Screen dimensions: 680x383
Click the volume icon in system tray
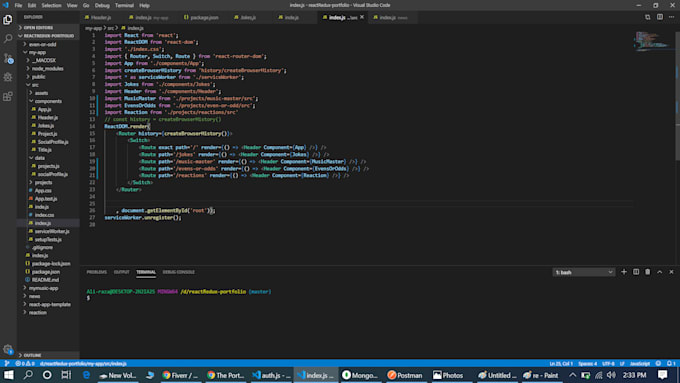coord(611,375)
